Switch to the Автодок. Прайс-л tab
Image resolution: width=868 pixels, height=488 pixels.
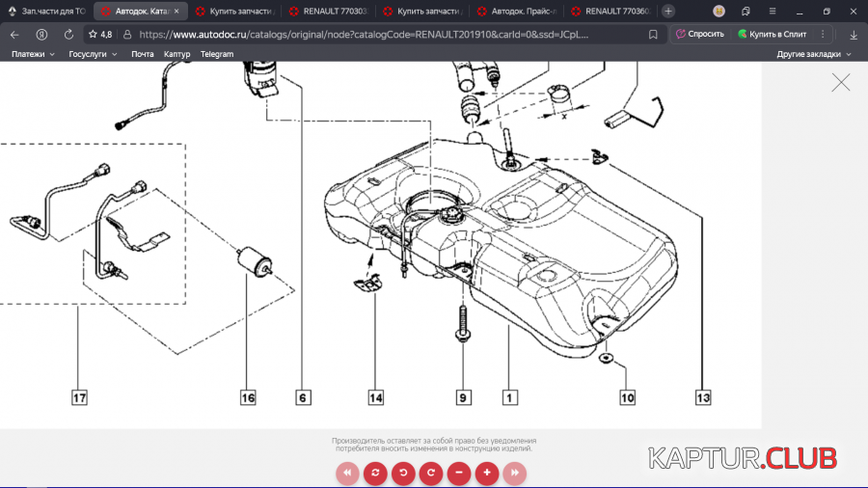517,12
